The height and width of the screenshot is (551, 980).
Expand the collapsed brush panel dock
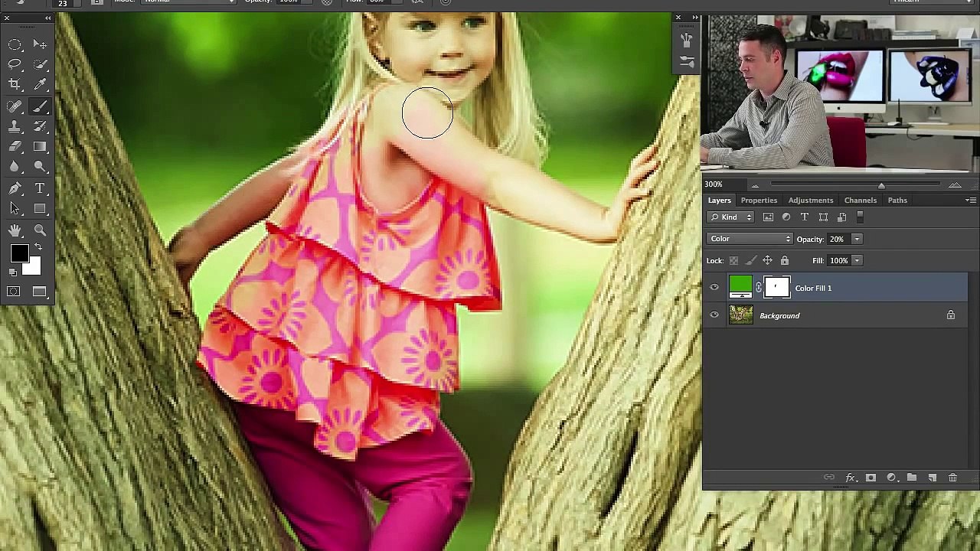695,18
